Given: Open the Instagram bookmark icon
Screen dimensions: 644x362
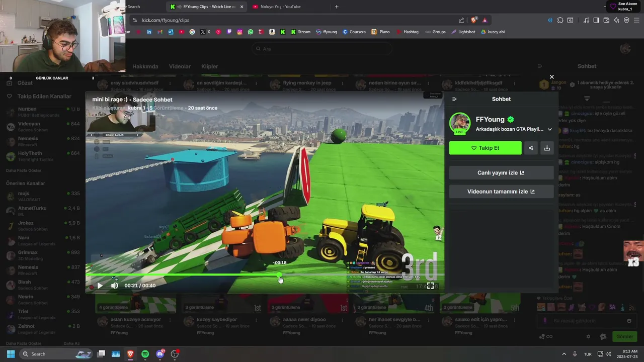Looking at the screenshot, I should [x=239, y=32].
